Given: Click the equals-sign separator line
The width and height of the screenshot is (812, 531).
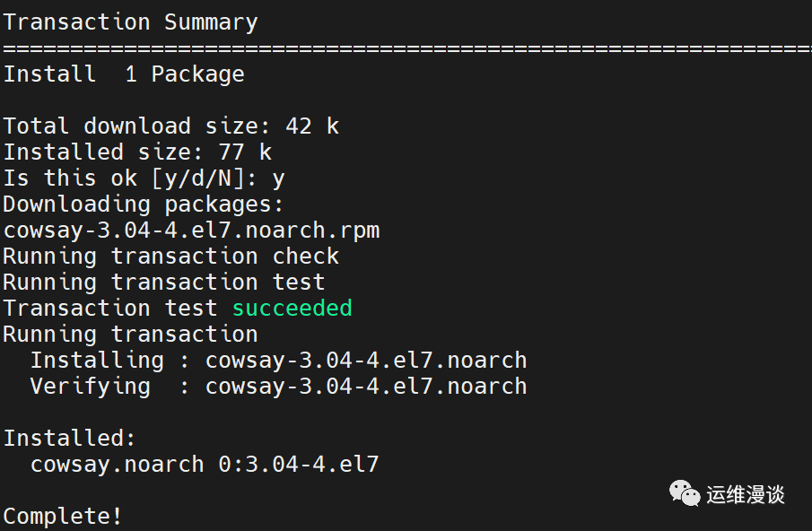Looking at the screenshot, I should pos(406,48).
